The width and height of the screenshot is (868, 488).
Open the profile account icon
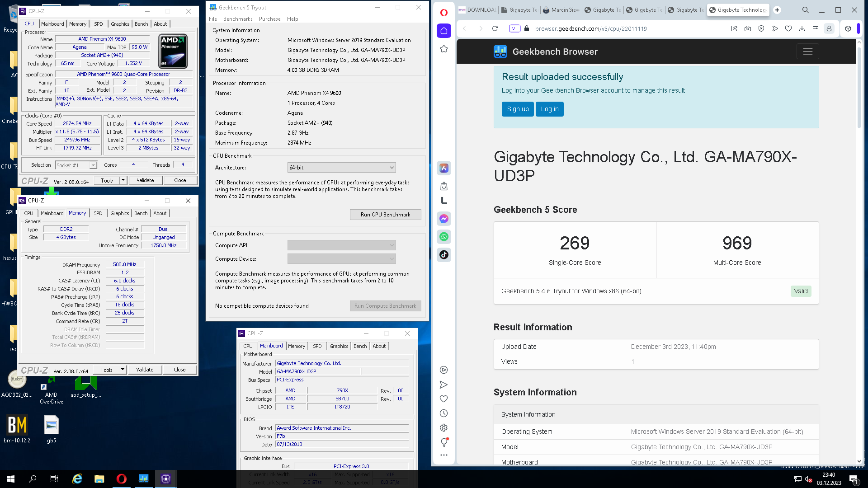(829, 28)
